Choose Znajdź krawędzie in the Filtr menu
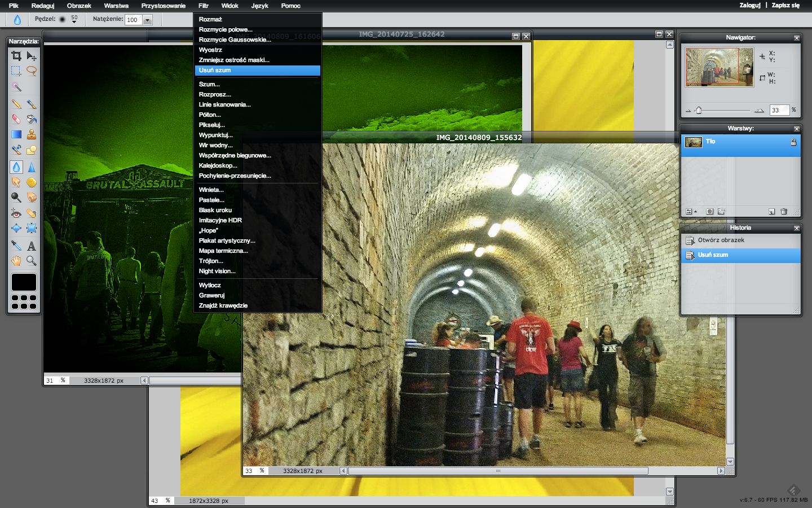 point(258,305)
